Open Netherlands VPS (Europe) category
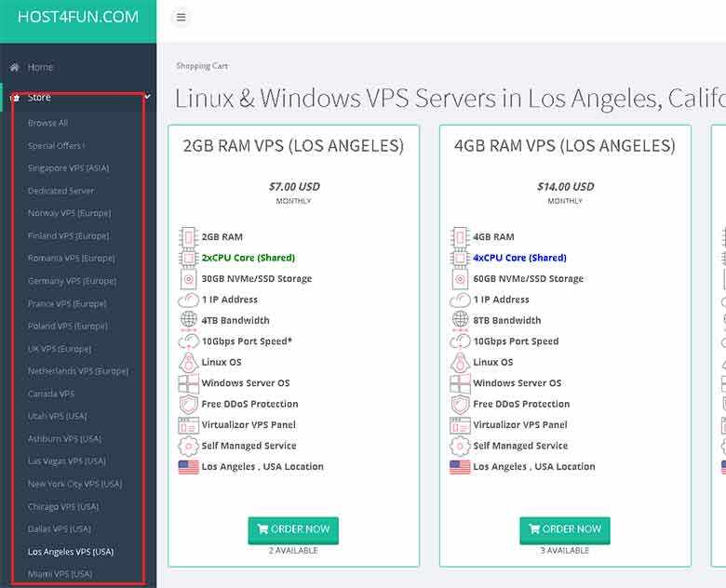 [78, 371]
